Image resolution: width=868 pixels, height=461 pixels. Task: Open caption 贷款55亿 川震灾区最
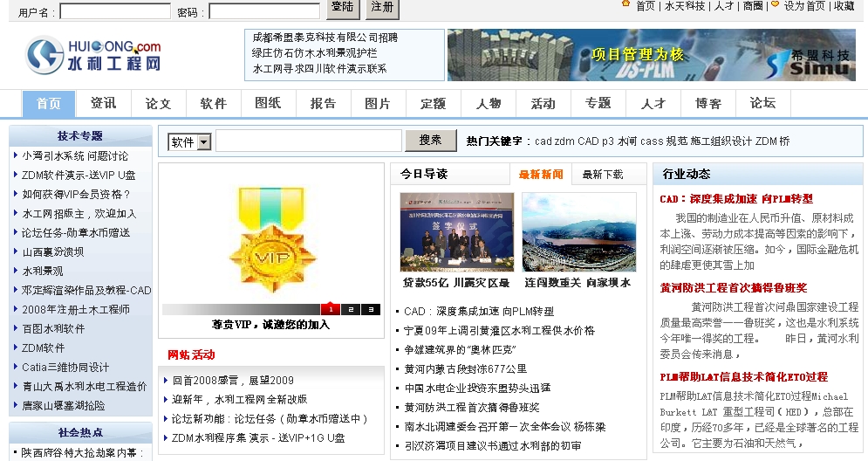pos(456,283)
